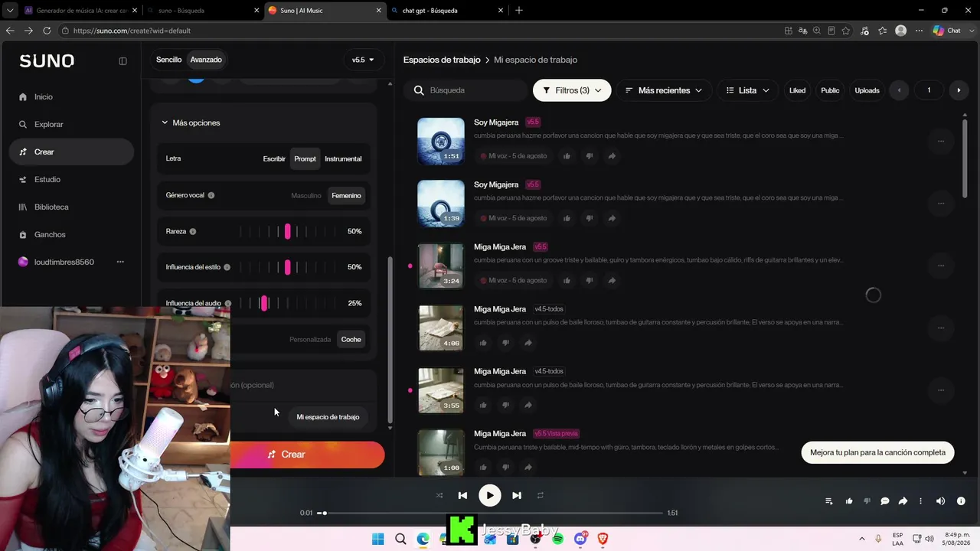Toggle the Uploads filter
Viewport: 980px width, 551px height.
click(x=867, y=90)
